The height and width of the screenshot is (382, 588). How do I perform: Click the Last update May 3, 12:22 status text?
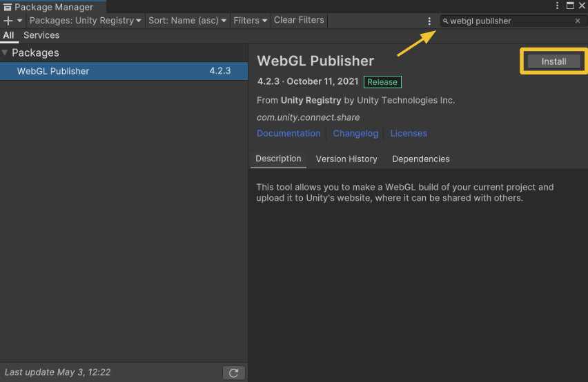tap(57, 372)
